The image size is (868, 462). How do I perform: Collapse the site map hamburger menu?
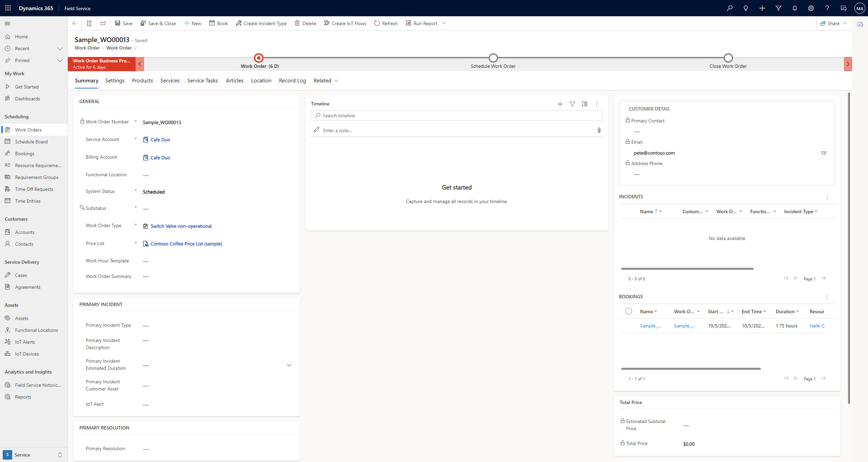pyautogui.click(x=7, y=23)
